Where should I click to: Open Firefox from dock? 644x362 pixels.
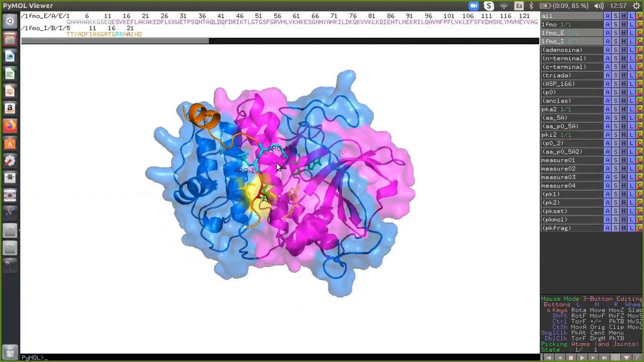(10, 126)
